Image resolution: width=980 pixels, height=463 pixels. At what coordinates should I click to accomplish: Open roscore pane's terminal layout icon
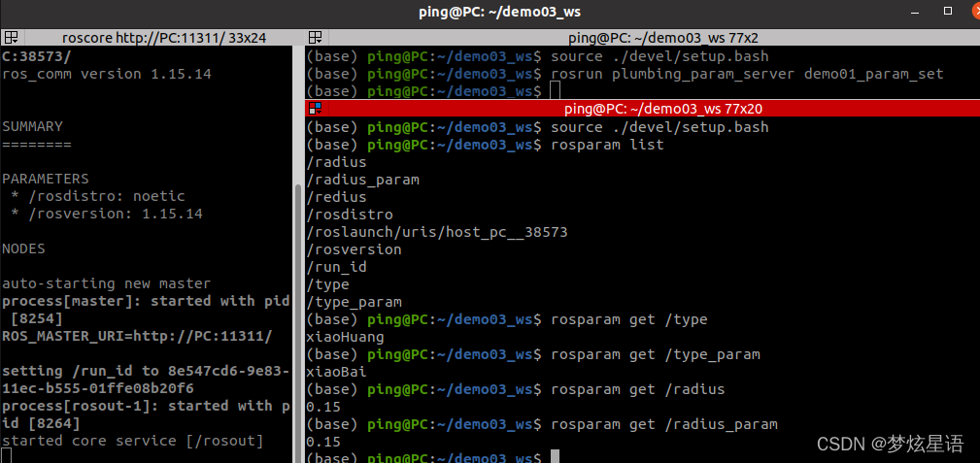tap(12, 38)
